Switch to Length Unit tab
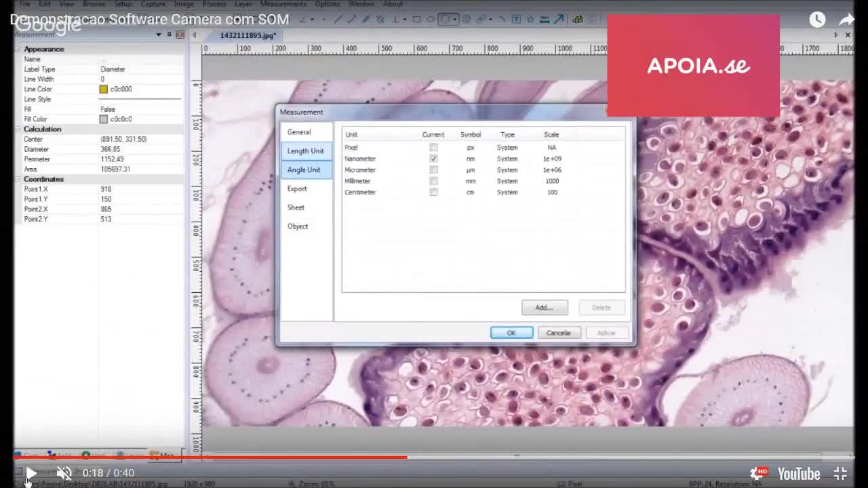868x488 pixels. (x=305, y=150)
